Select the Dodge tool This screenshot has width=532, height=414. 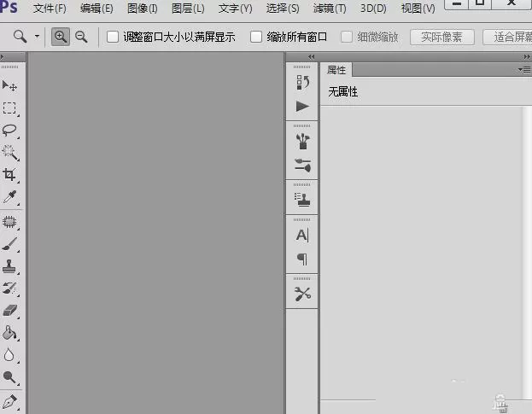(x=9, y=377)
